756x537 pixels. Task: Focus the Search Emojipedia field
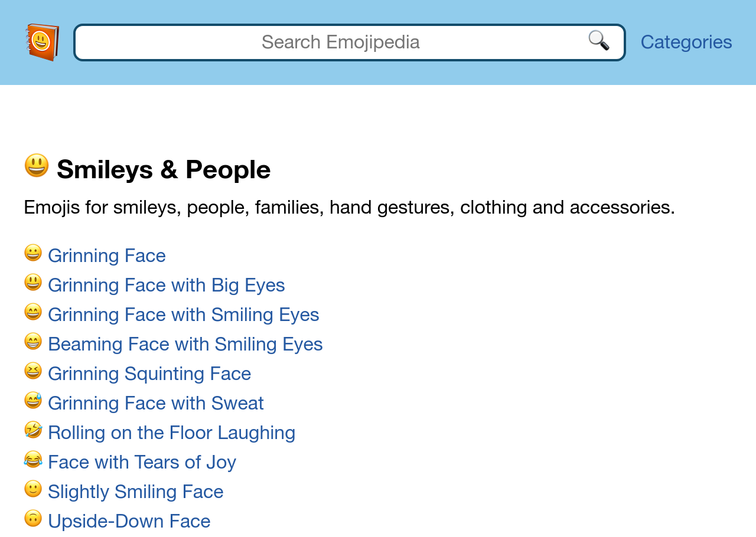tap(340, 42)
